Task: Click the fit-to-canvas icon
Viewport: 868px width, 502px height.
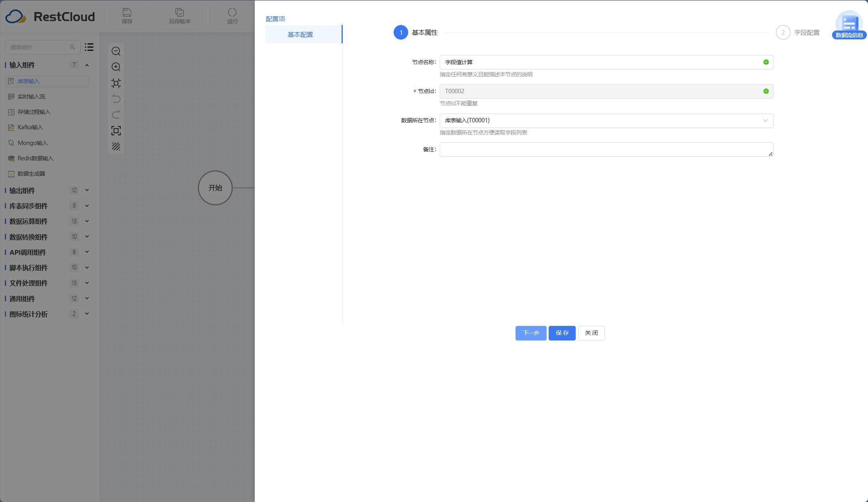Action: pyautogui.click(x=116, y=83)
